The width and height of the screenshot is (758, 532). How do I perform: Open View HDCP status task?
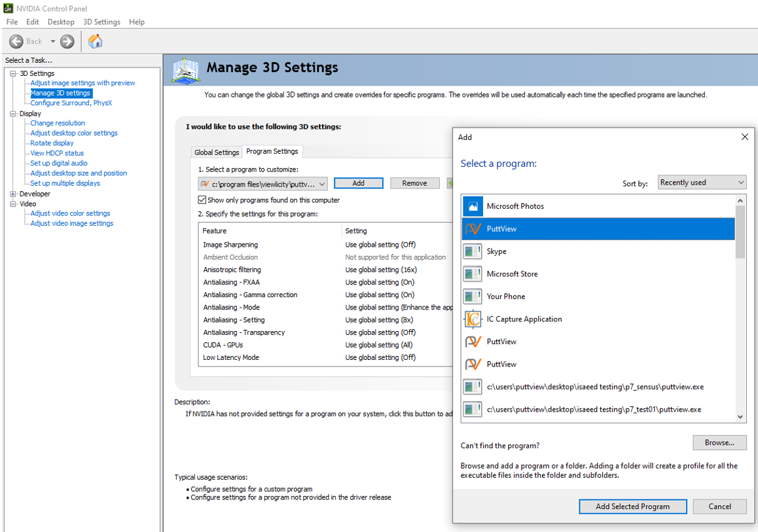coord(57,153)
